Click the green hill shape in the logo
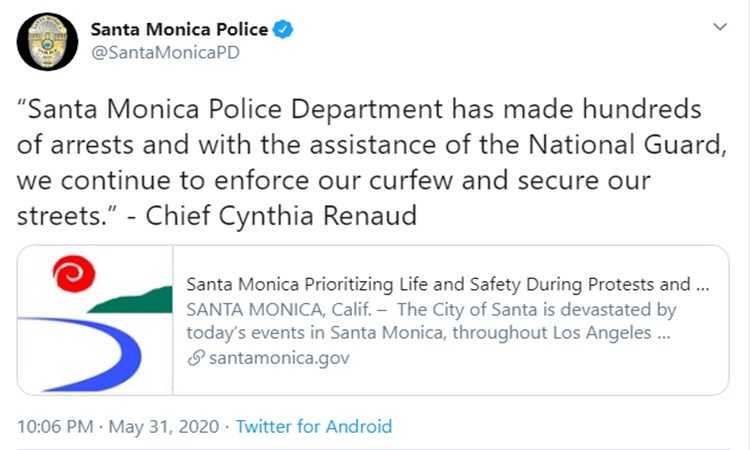Screen dimensions: 750x450 136,297
